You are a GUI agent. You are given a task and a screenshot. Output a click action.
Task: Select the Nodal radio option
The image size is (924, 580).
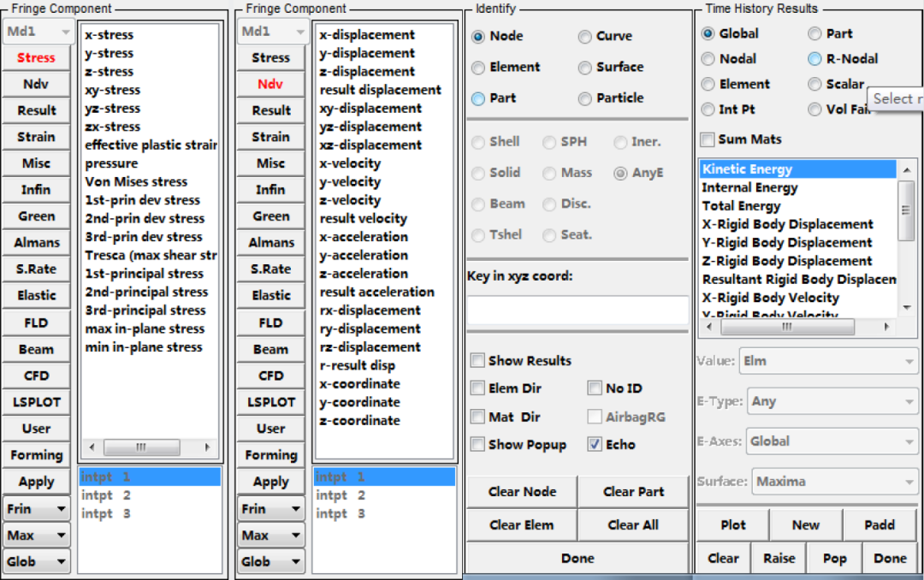click(x=708, y=59)
